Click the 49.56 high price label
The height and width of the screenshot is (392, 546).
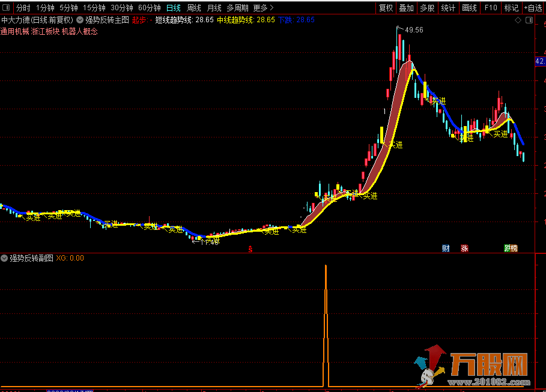(414, 30)
